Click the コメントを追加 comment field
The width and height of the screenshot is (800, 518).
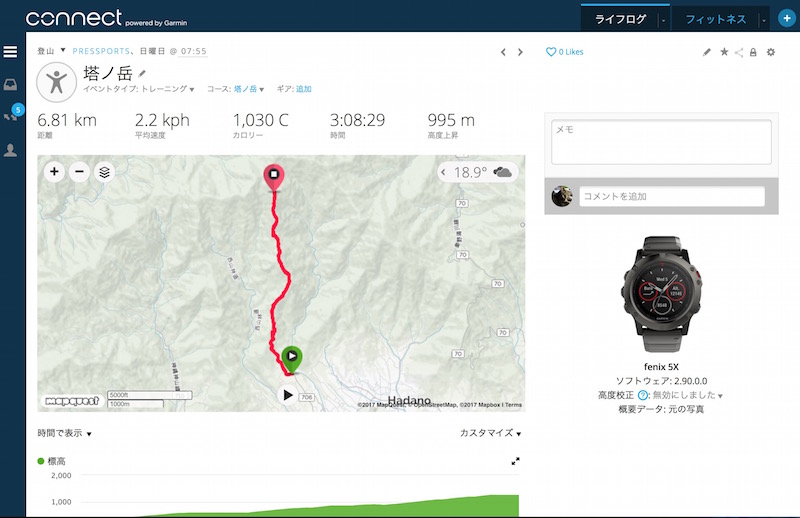pos(672,196)
